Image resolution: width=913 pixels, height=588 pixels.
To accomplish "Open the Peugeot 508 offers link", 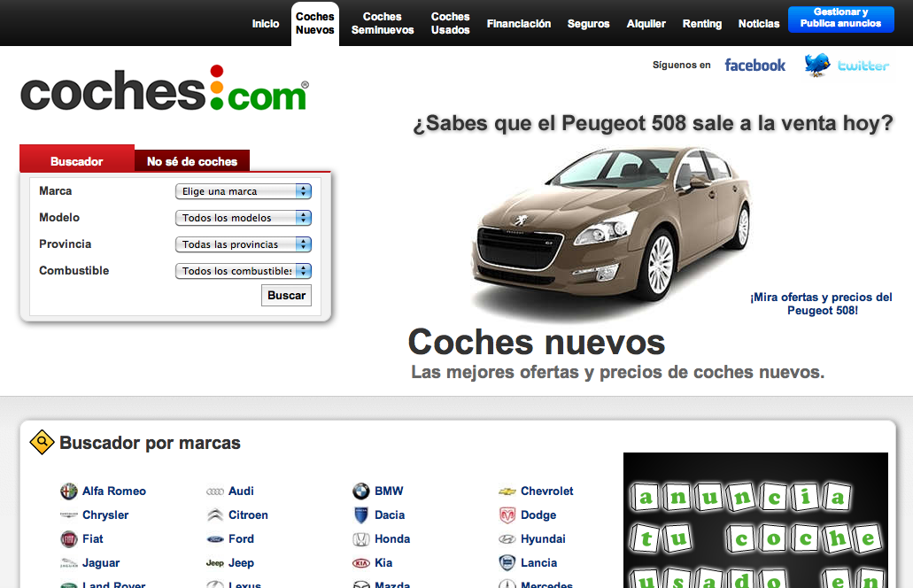I will click(821, 304).
